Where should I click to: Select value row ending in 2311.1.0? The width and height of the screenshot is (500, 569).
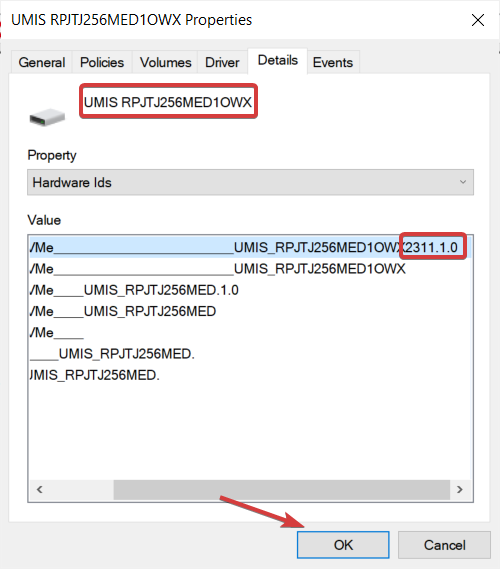(250, 247)
